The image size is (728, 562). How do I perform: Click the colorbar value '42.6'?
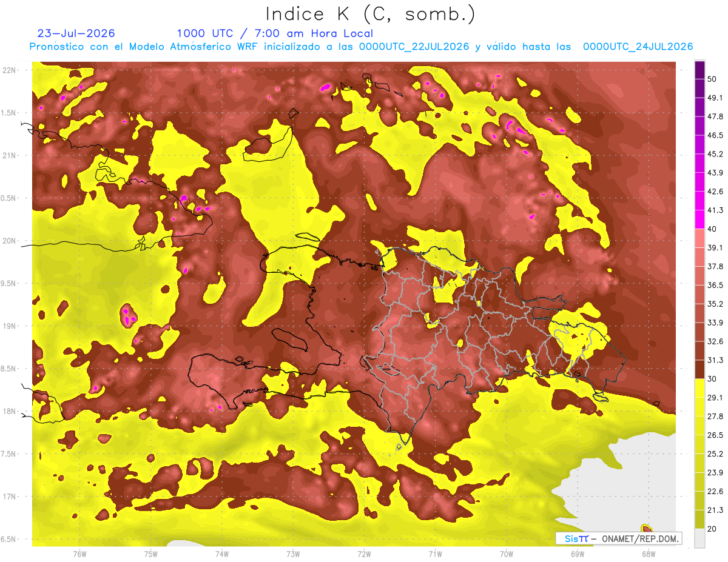[x=715, y=192]
